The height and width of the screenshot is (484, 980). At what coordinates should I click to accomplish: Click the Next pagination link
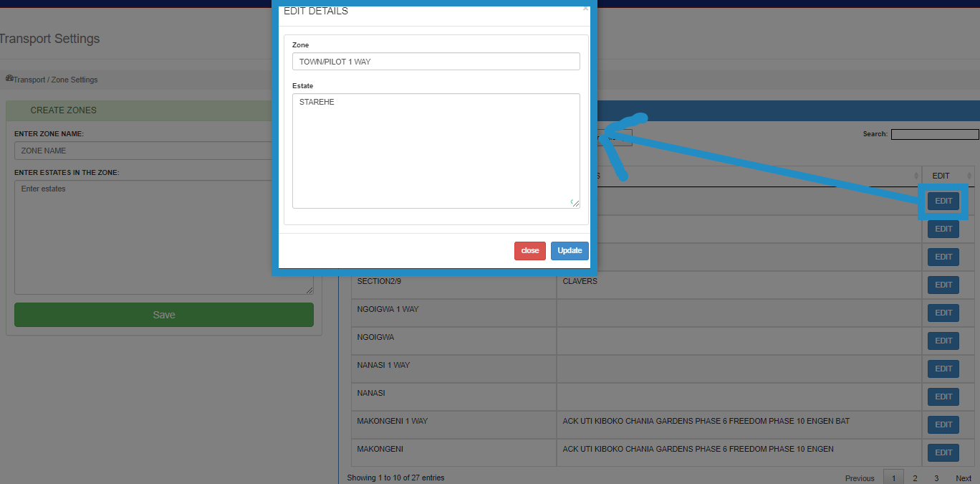(963, 478)
